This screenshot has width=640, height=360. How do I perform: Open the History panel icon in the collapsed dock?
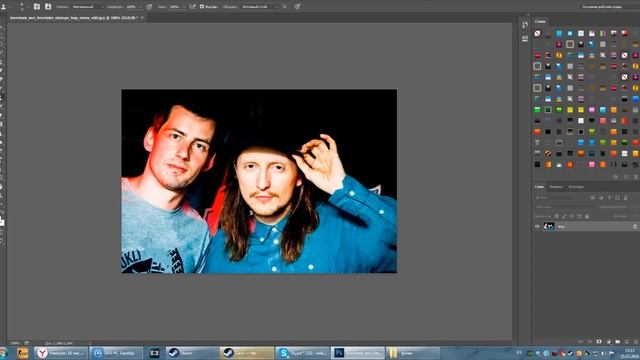525,25
